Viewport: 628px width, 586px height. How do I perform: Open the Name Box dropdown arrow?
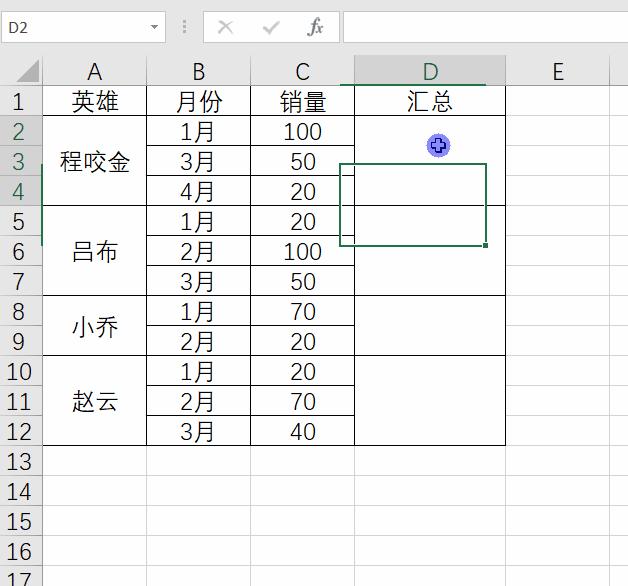point(154,27)
